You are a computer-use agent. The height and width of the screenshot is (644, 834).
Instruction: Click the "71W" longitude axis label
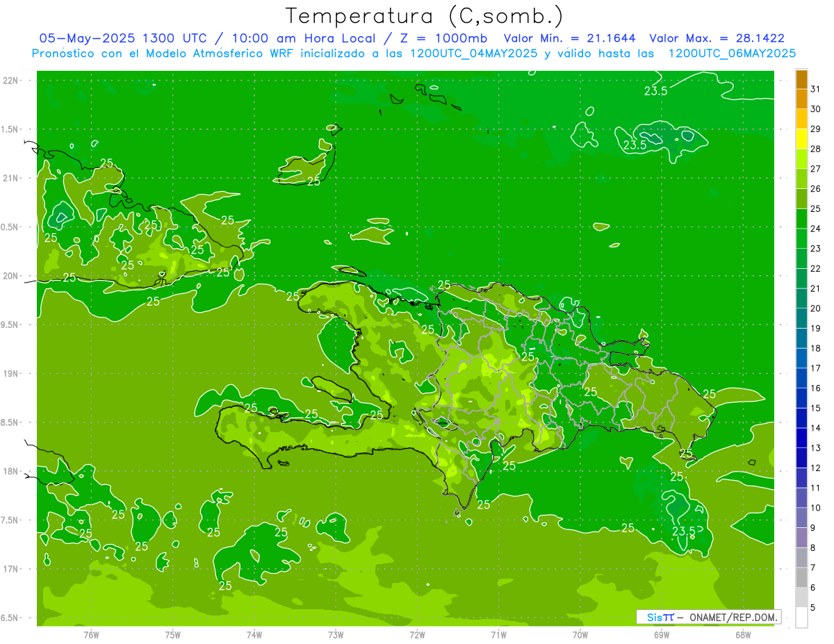coord(498,634)
